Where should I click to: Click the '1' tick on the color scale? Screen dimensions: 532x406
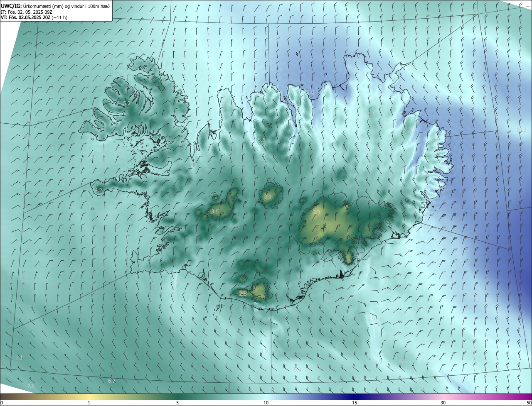(89, 403)
